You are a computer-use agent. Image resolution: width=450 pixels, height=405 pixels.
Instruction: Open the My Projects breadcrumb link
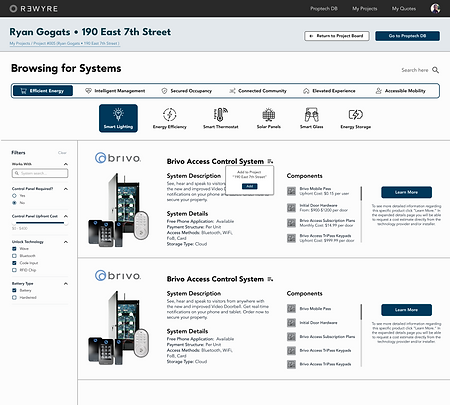pyautogui.click(x=20, y=43)
